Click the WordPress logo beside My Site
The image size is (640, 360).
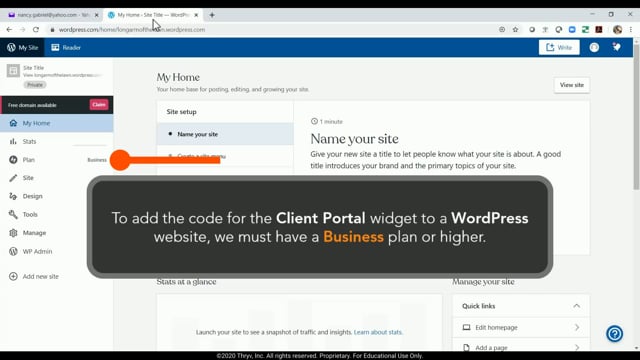11,47
